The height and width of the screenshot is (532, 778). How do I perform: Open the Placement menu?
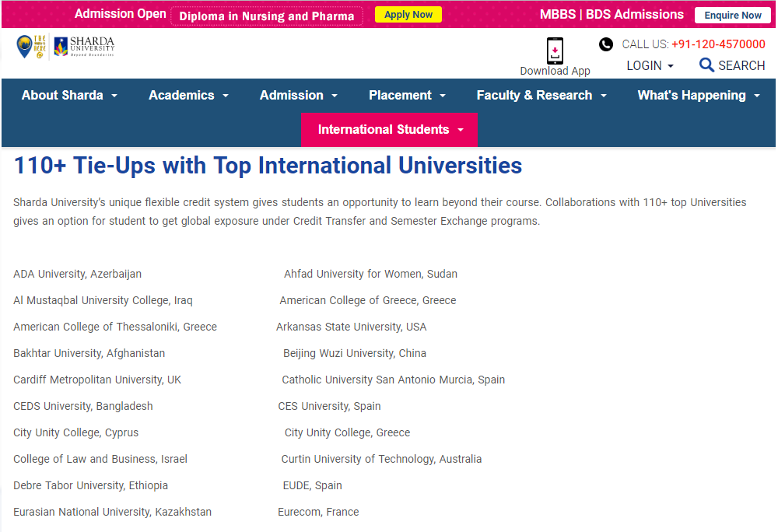click(x=407, y=95)
